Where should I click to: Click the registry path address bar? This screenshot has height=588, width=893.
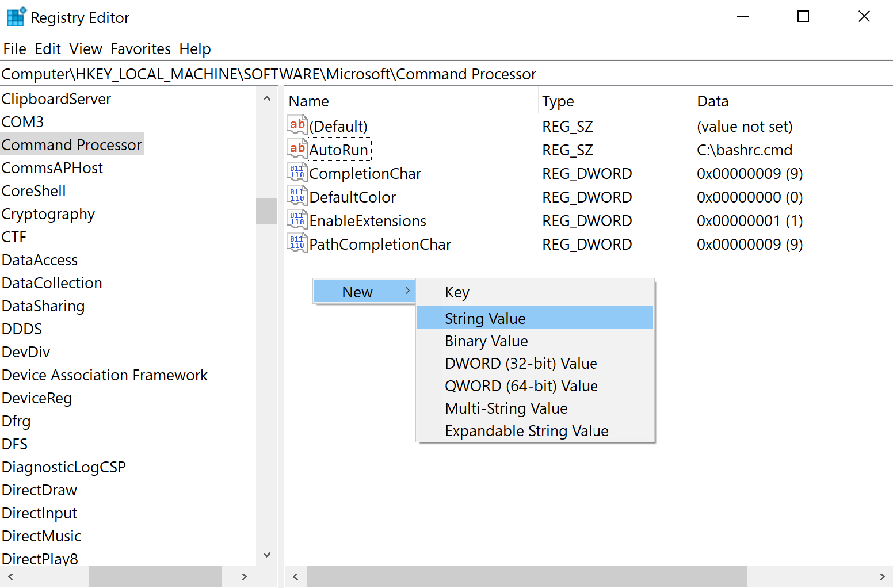[446, 74]
